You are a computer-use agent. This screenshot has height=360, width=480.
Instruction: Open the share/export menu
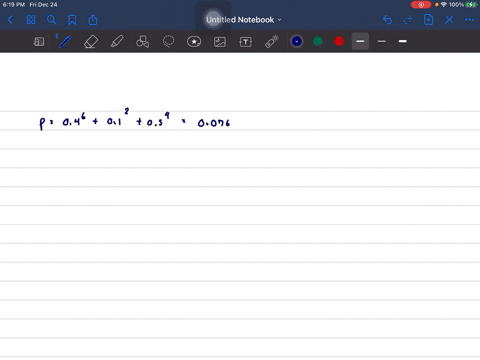pyautogui.click(x=93, y=20)
